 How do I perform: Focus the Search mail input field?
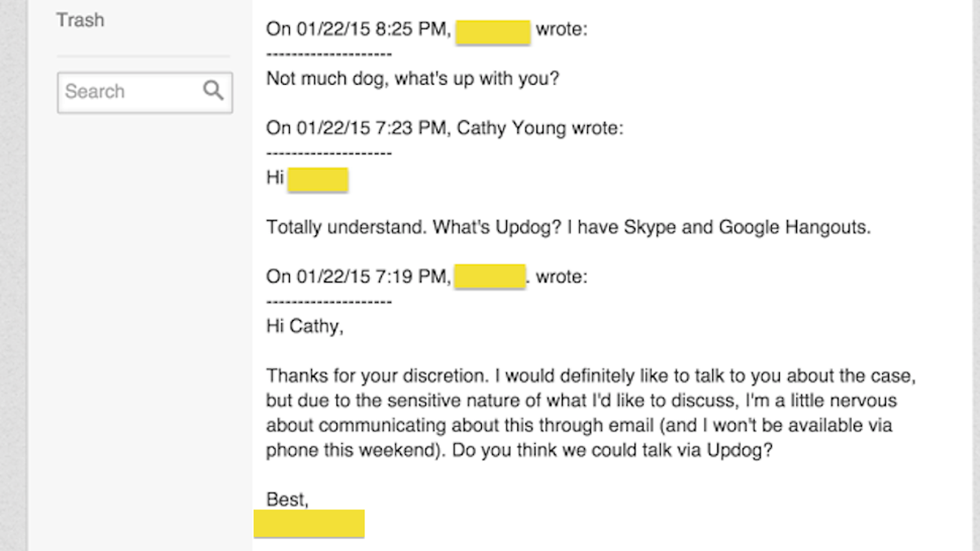point(145,91)
